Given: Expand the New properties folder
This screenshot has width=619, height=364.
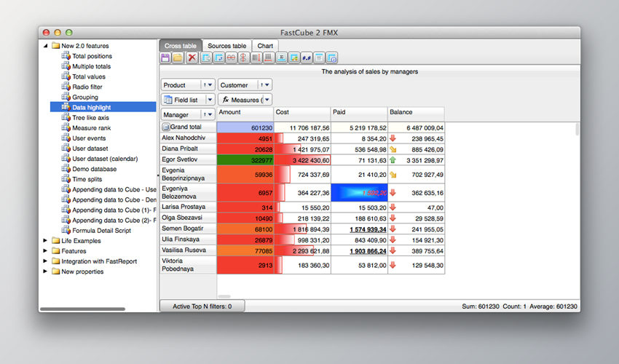Looking at the screenshot, I should coord(45,272).
